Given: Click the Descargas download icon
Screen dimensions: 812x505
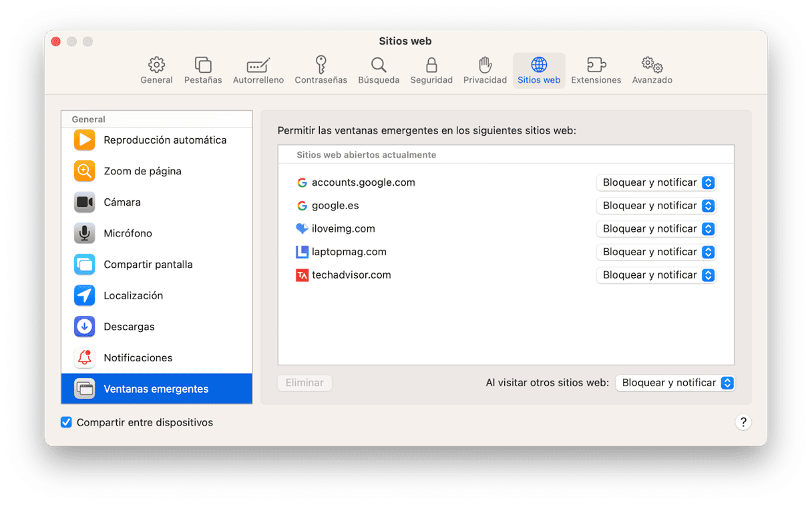Looking at the screenshot, I should [x=85, y=327].
